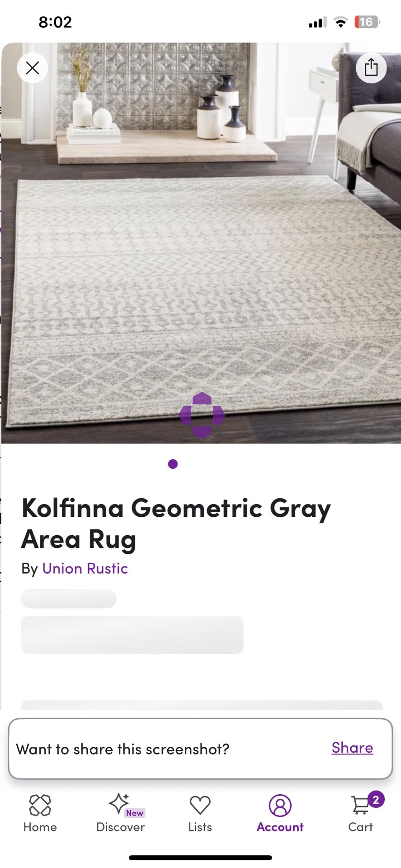The width and height of the screenshot is (401, 868).
Task: Open the Lists heart icon
Action: [x=200, y=805]
